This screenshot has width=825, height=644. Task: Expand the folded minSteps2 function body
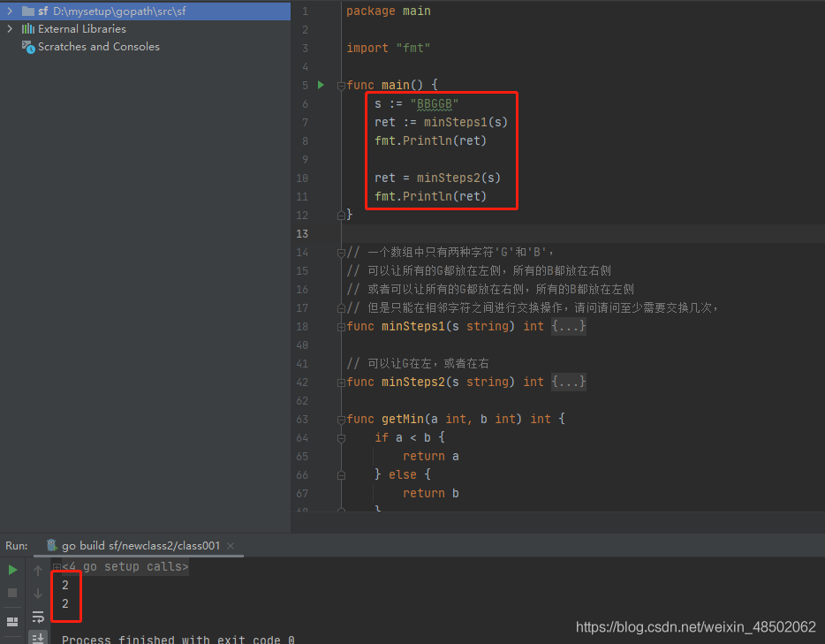[568, 383]
